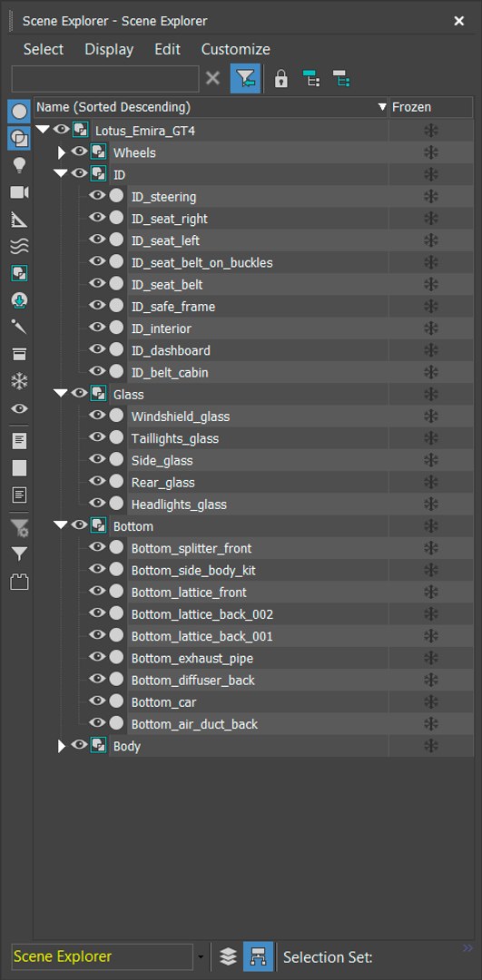Select Bottom_splitter_front object
The image size is (482, 980).
pyautogui.click(x=192, y=548)
